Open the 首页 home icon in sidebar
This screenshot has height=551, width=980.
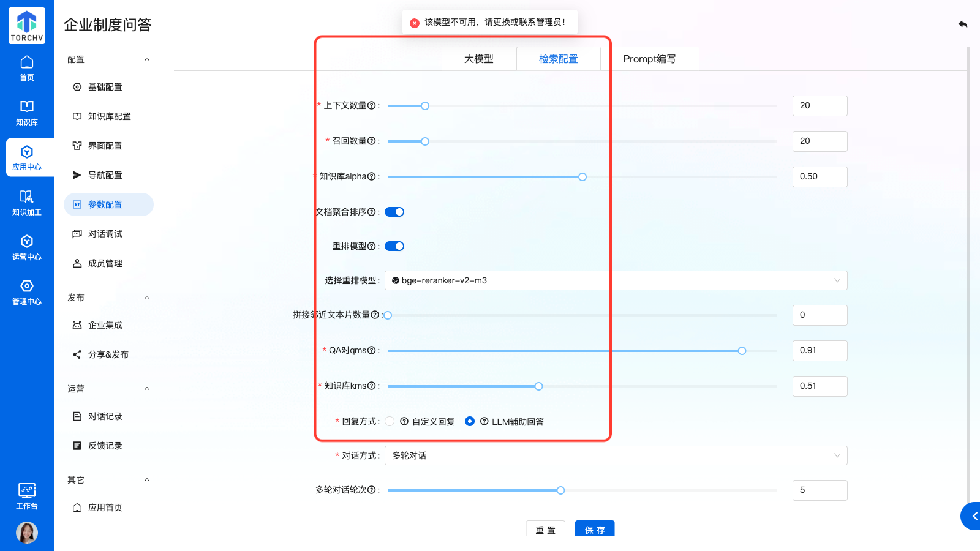coord(26,68)
